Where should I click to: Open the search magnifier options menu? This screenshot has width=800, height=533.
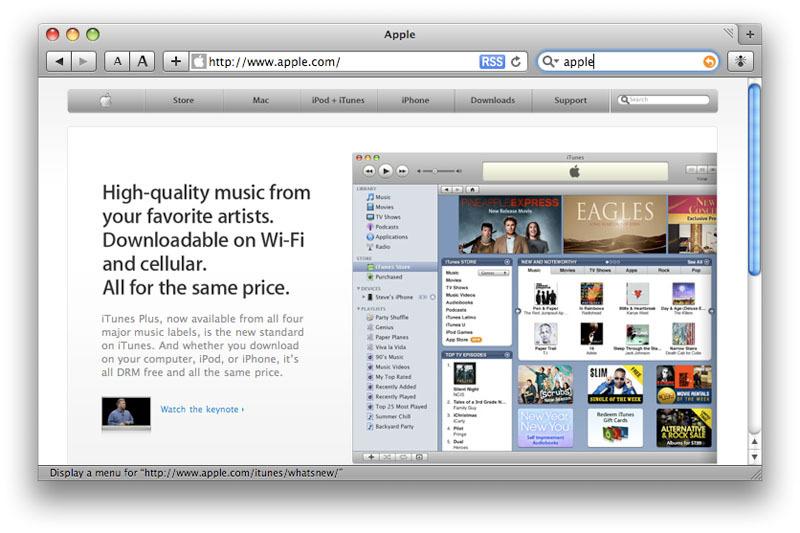coord(550,62)
